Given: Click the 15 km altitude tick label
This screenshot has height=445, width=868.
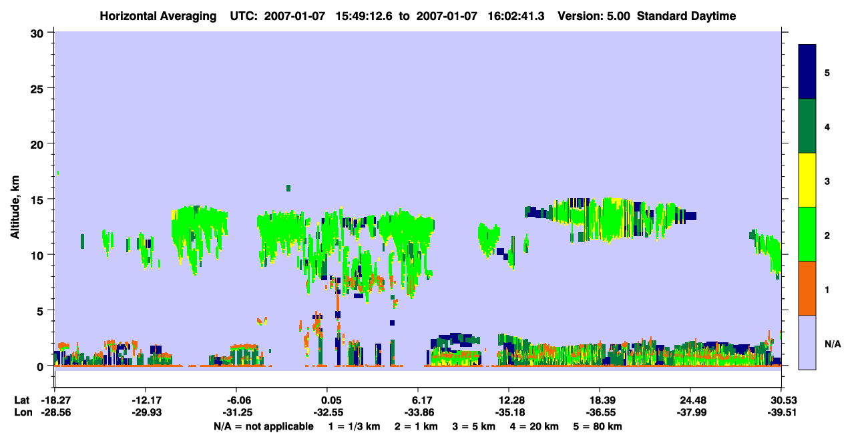Looking at the screenshot, I should [x=39, y=199].
